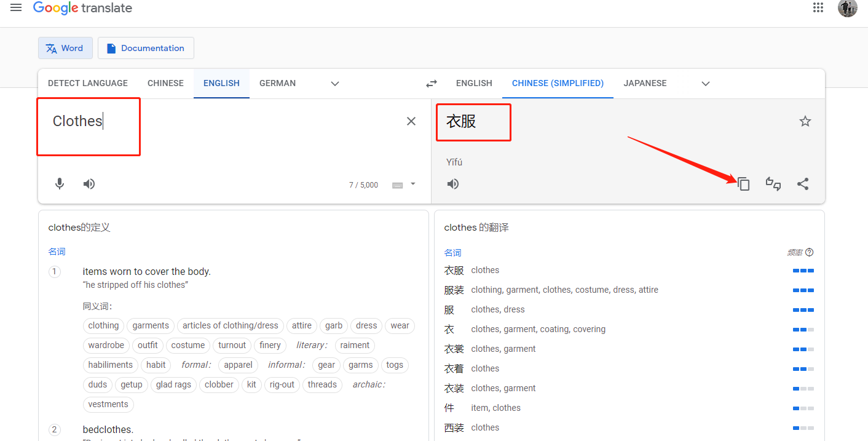The width and height of the screenshot is (868, 441).
Task: Click the microphone voice input icon
Action: [x=60, y=184]
